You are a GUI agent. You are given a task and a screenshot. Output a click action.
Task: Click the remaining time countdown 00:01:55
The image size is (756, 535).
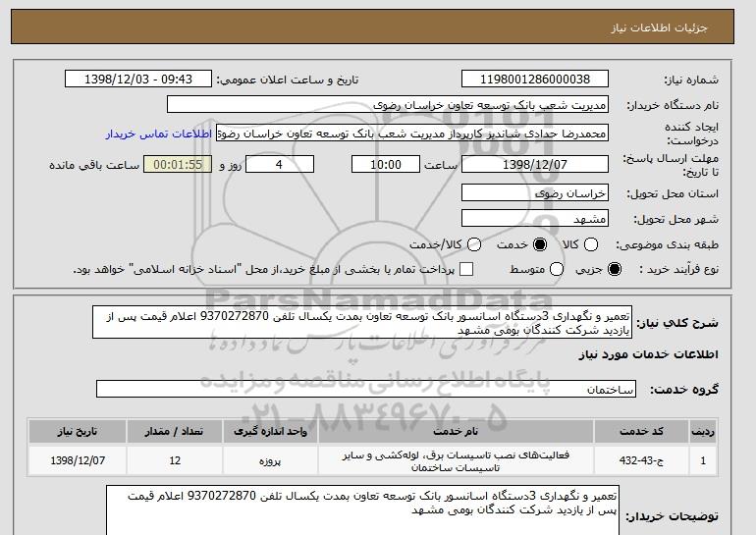click(x=178, y=164)
